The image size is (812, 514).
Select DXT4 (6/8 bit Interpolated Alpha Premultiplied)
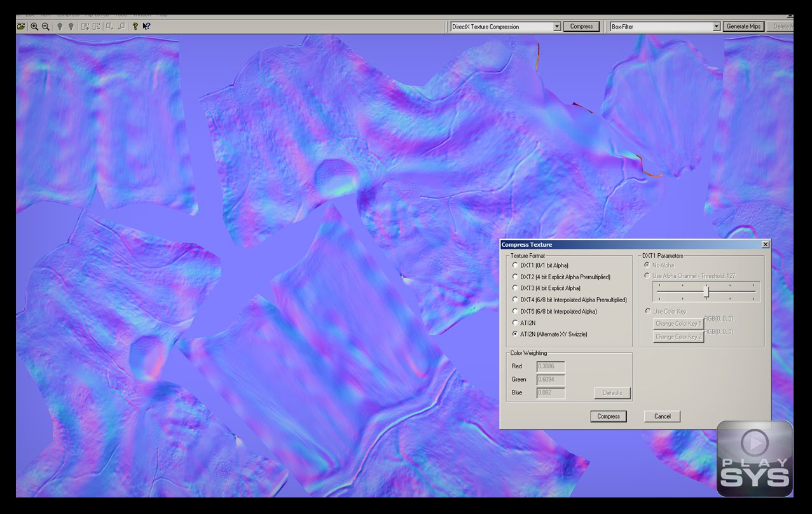[515, 300]
